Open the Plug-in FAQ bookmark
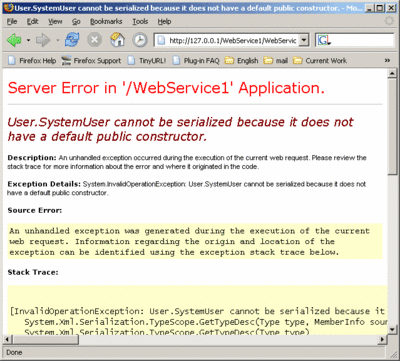This screenshot has height=361, width=400. tap(197, 61)
